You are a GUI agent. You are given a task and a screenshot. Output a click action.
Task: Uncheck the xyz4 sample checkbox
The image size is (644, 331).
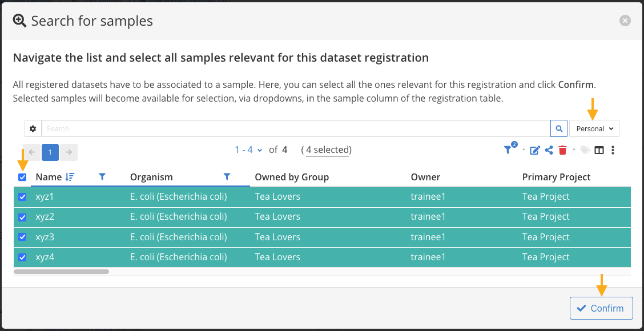click(23, 257)
